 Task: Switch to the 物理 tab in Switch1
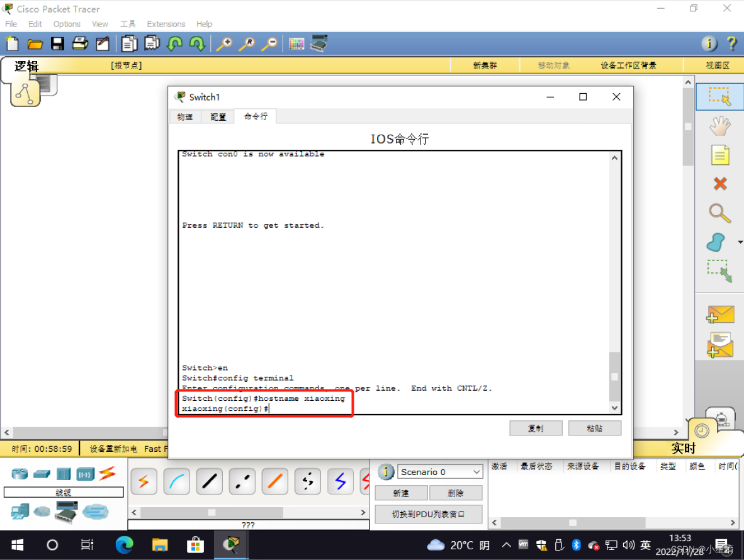185,116
